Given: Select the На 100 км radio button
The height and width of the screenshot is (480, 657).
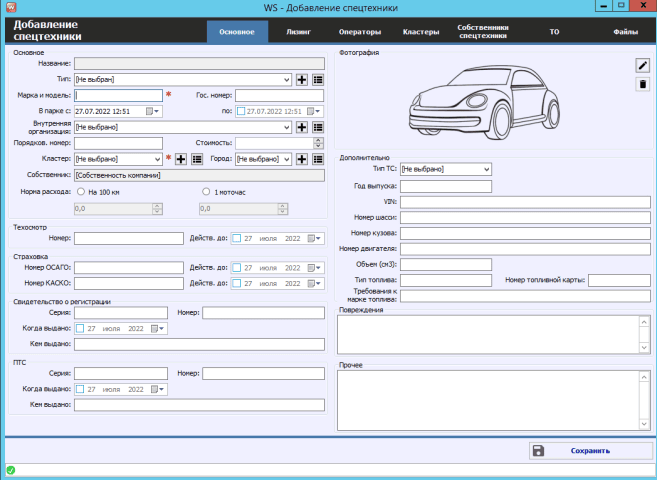Looking at the screenshot, I should [79, 191].
